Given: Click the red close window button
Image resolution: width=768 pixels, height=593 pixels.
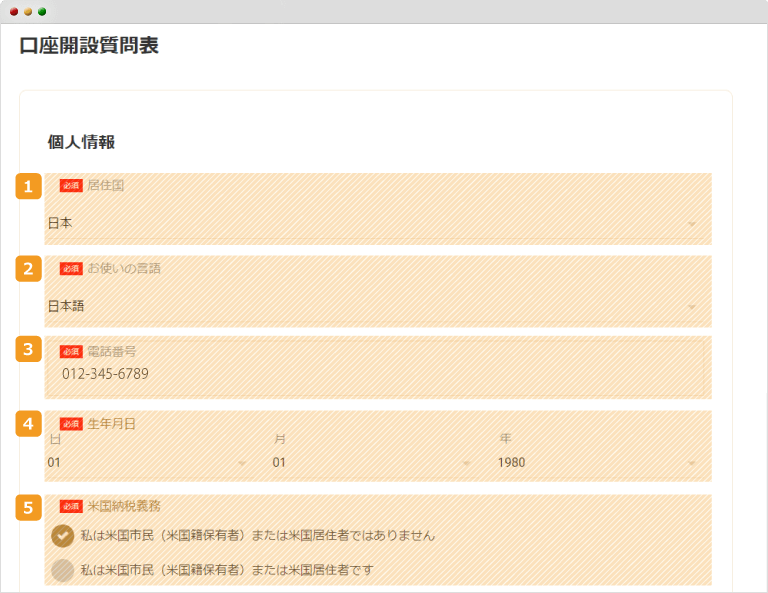Looking at the screenshot, I should 14,11.
